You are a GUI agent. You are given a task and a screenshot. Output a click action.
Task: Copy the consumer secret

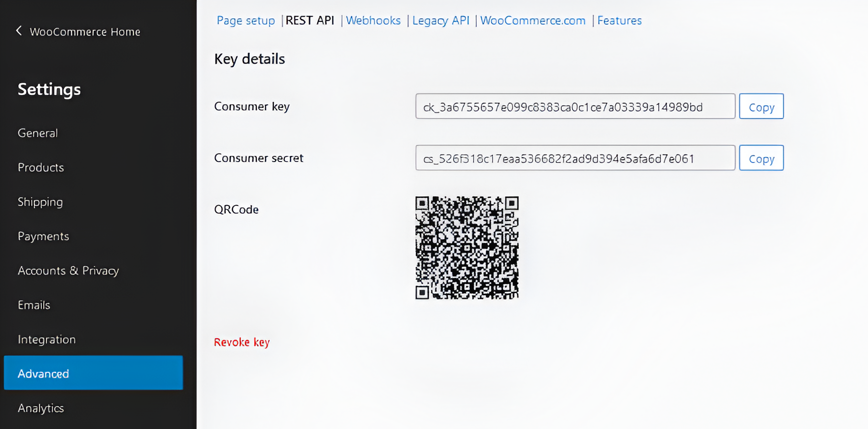[761, 158]
